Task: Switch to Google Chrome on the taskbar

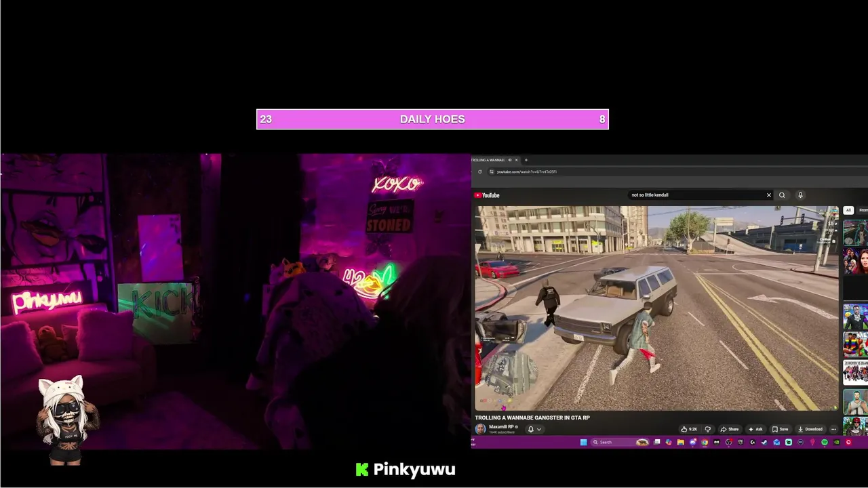Action: click(705, 442)
